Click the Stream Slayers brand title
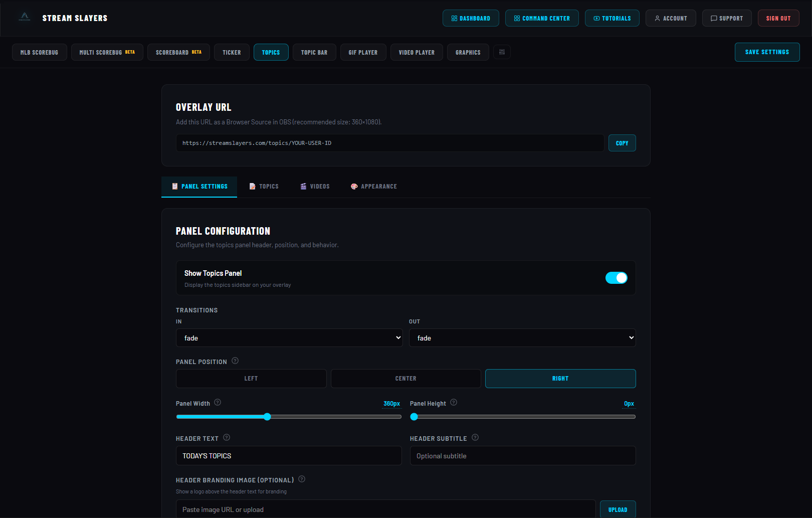This screenshot has width=812, height=518. pyautogui.click(x=75, y=18)
